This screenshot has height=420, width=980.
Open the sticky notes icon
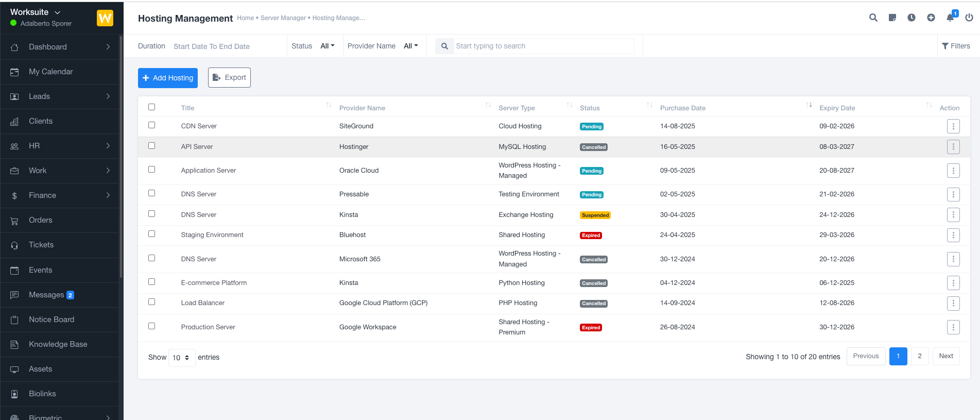pos(892,18)
